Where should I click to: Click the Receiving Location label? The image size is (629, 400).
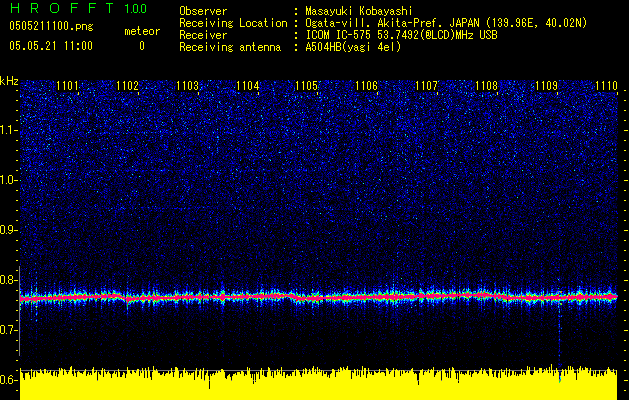click(x=233, y=23)
